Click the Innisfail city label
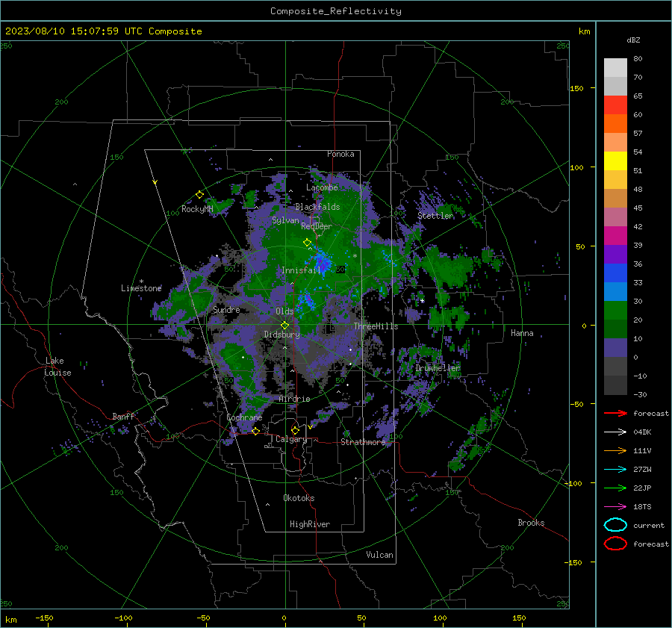The height and width of the screenshot is (628, 672). pos(301,270)
